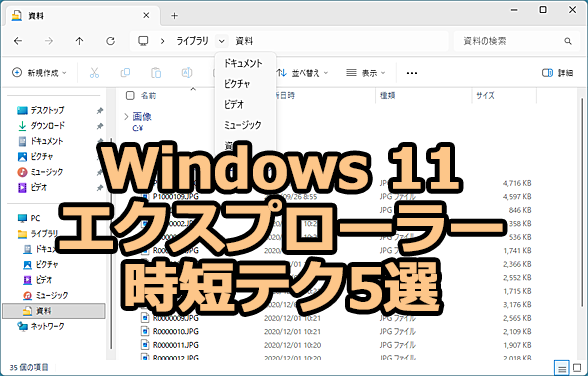Choose ミュージック from breadcrumb dropdown menu
The width and height of the screenshot is (588, 376).
point(246,125)
